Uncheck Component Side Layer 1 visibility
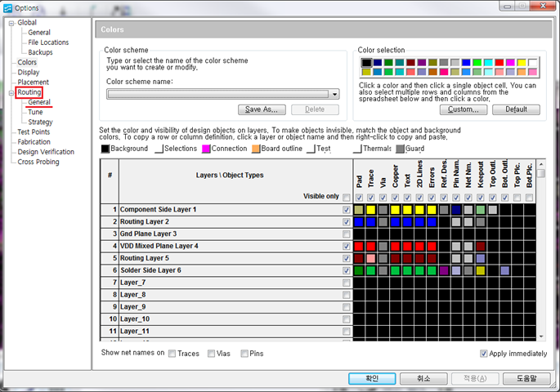This screenshot has width=560, height=392. pos(346,210)
